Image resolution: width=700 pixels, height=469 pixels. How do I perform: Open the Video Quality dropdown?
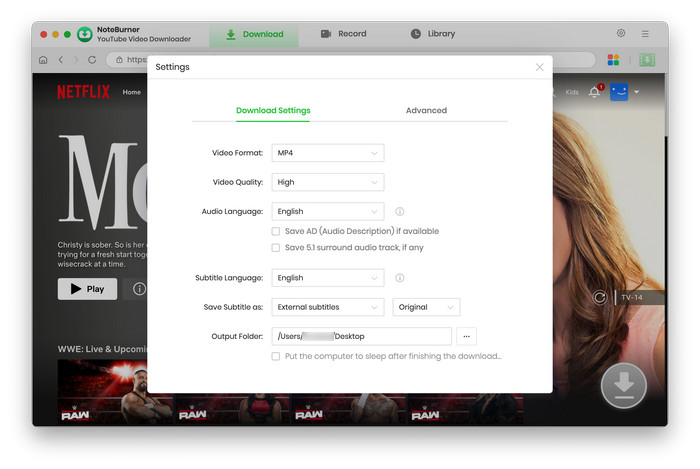328,182
